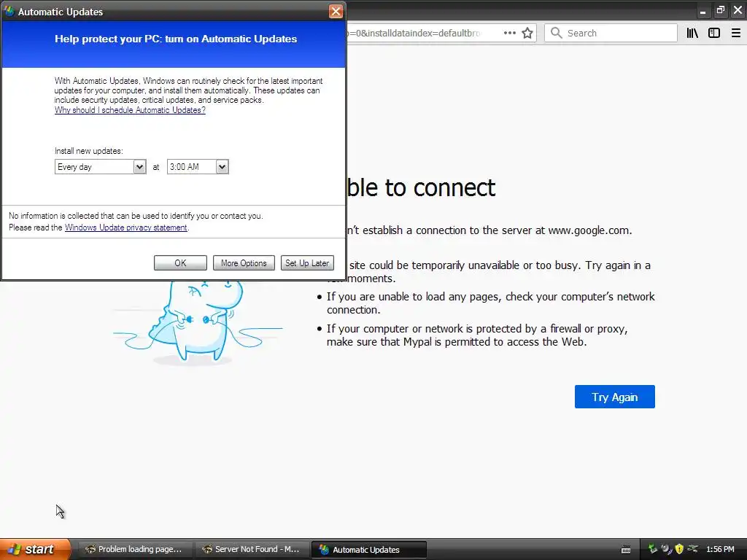
Task: Expand the 'Every day' frequency dropdown
Action: 139,167
